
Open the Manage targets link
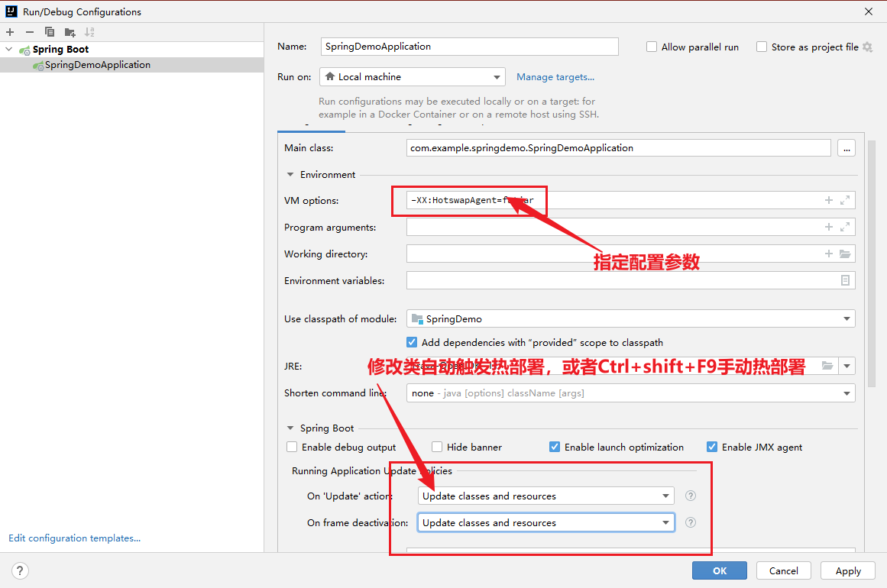click(555, 77)
